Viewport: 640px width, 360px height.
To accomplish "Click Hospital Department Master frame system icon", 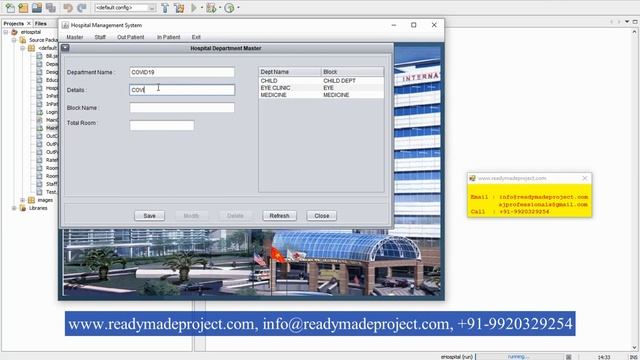I will pyautogui.click(x=65, y=48).
